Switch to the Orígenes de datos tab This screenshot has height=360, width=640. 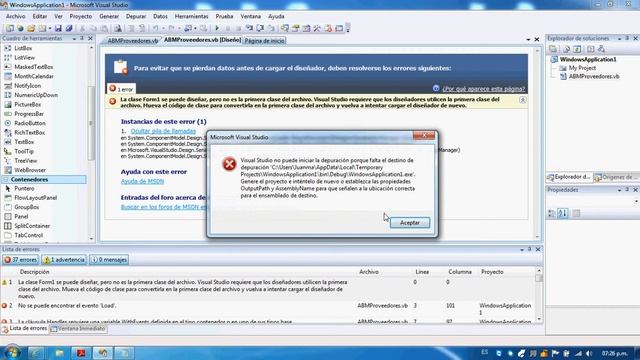coord(616,177)
